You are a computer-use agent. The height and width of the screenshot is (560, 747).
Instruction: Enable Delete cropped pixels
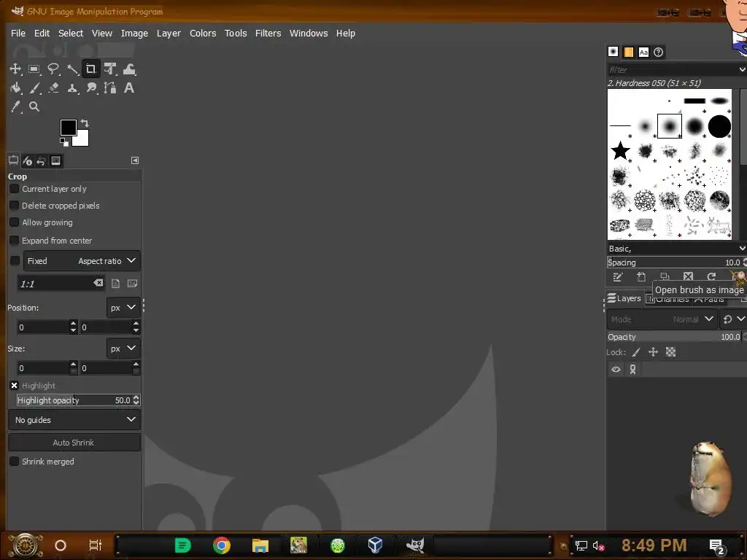coord(15,206)
